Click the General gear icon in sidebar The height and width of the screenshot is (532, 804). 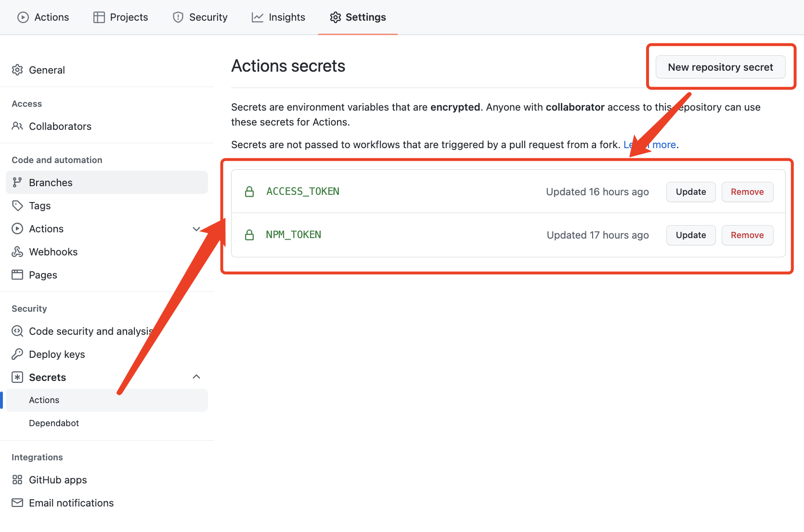(x=17, y=70)
